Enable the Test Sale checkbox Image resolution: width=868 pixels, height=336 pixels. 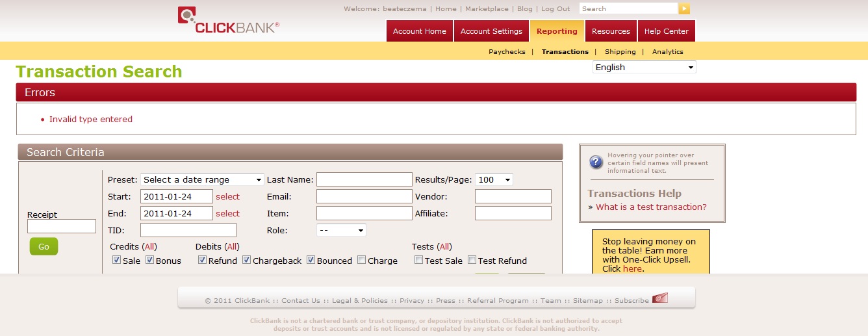pos(418,260)
